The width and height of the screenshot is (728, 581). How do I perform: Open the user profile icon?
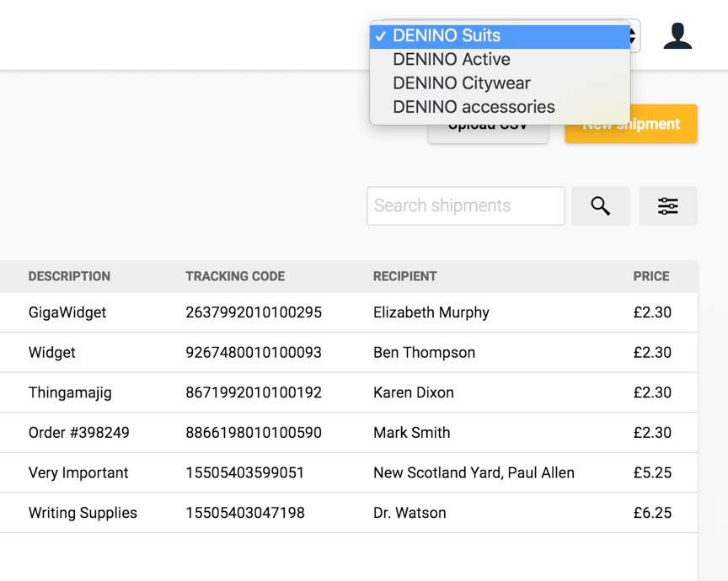677,36
